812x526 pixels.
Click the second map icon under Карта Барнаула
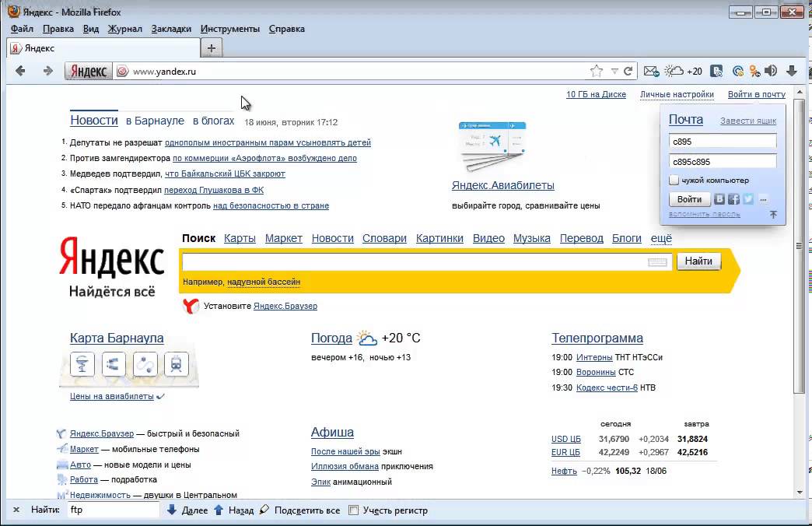pos(114,364)
